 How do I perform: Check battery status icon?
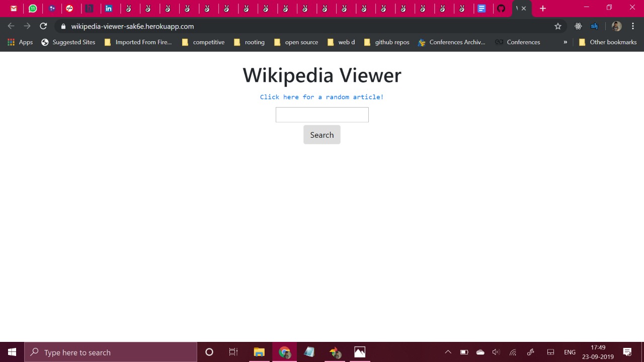[x=464, y=352]
